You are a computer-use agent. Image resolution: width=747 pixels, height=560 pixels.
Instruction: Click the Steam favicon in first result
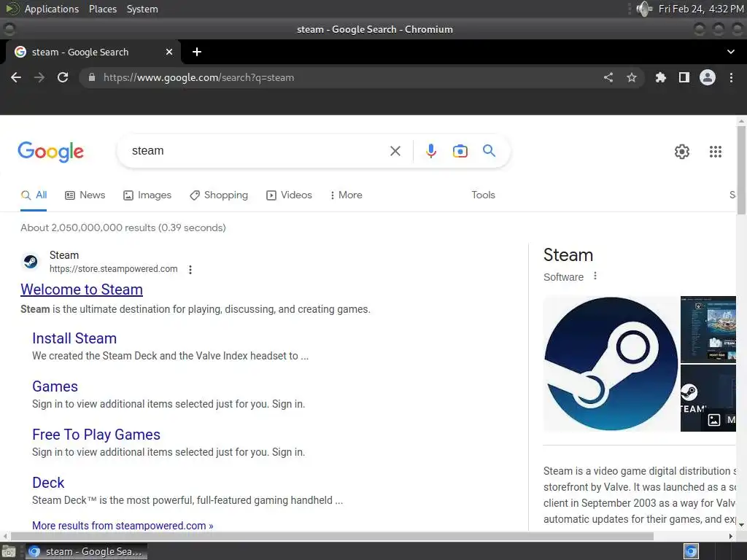click(x=31, y=262)
